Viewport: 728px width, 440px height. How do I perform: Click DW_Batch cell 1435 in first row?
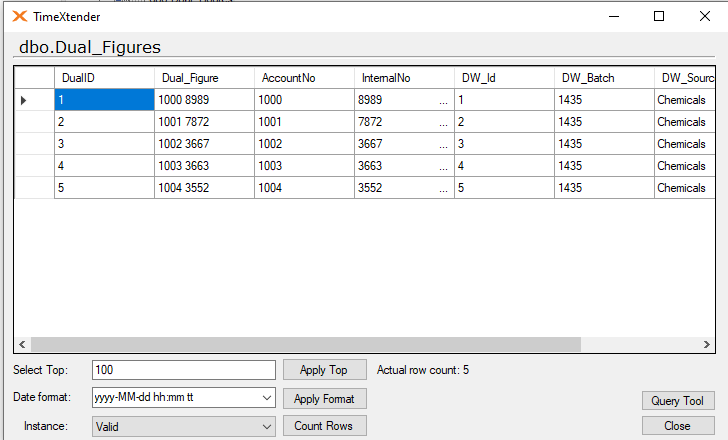(x=604, y=100)
